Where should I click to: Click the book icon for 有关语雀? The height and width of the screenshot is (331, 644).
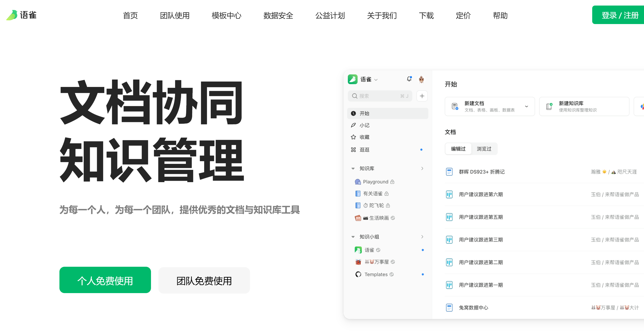[358, 194]
